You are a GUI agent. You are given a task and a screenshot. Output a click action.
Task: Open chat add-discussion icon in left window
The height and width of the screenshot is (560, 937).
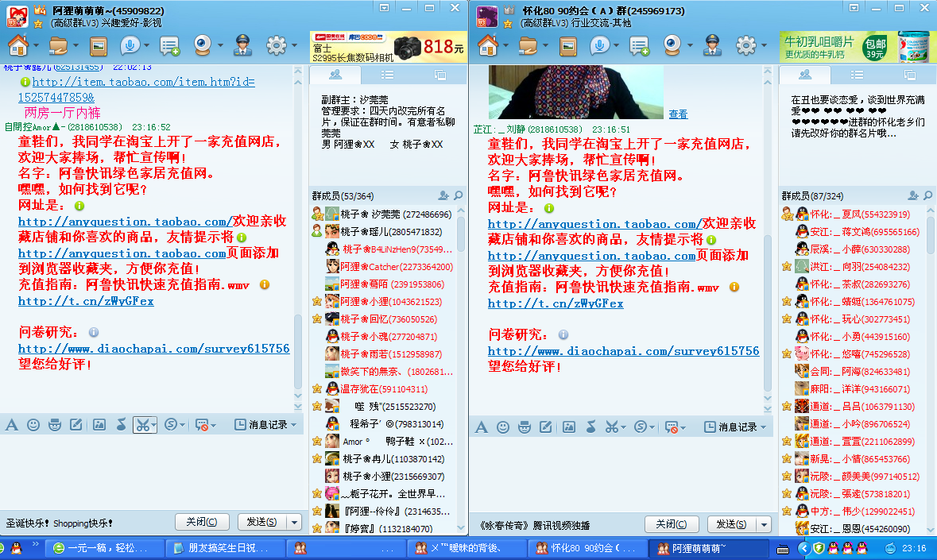170,46
